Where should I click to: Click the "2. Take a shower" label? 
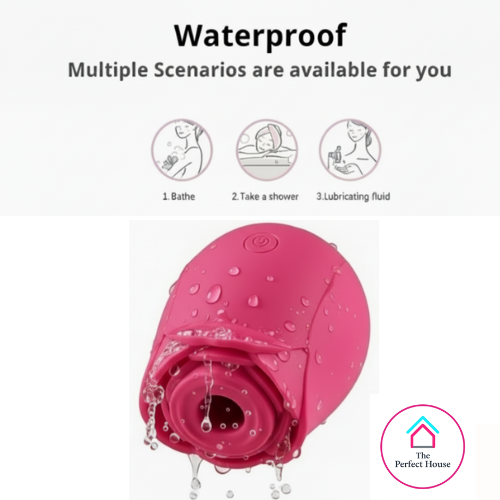(x=265, y=196)
